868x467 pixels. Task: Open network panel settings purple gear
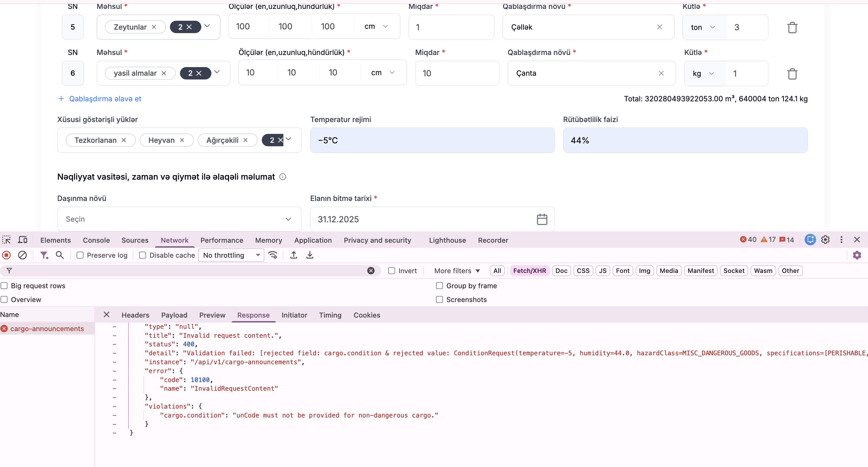click(857, 255)
